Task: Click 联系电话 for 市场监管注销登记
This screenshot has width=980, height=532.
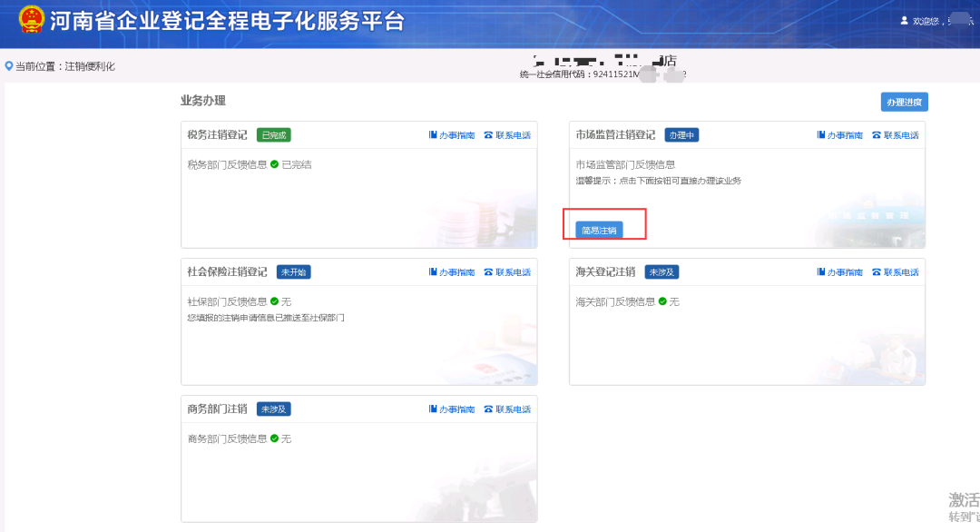Action: (895, 135)
